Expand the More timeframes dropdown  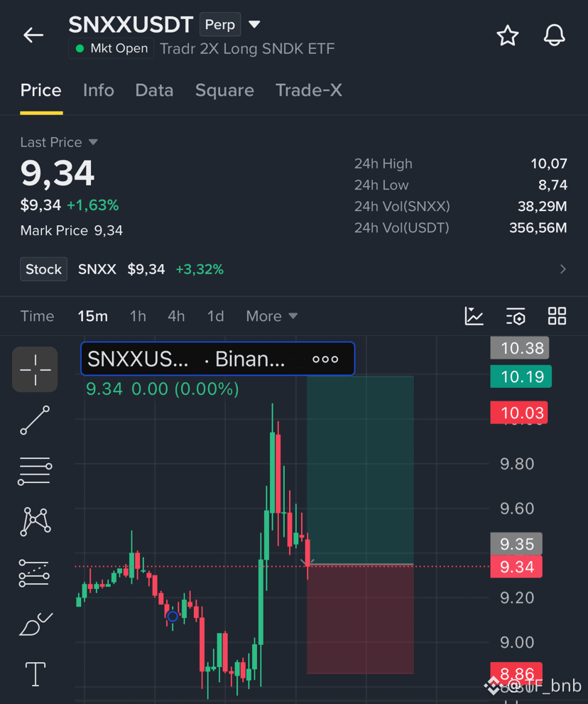click(x=271, y=316)
